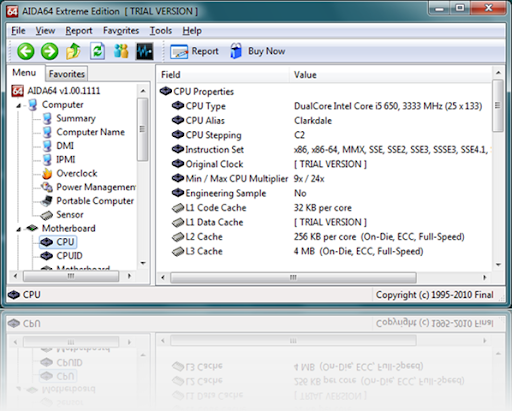Minimize the AIDA64 window
Image resolution: width=512 pixels, height=411 pixels.
[x=439, y=8]
